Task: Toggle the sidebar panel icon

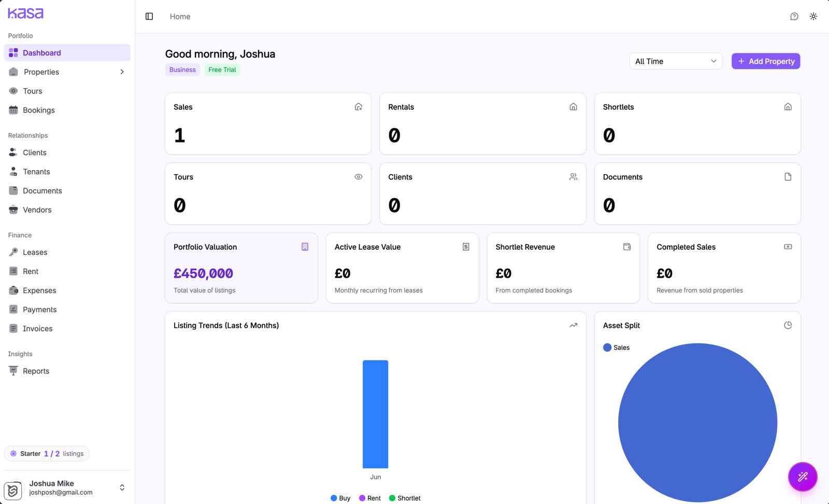Action: (149, 17)
